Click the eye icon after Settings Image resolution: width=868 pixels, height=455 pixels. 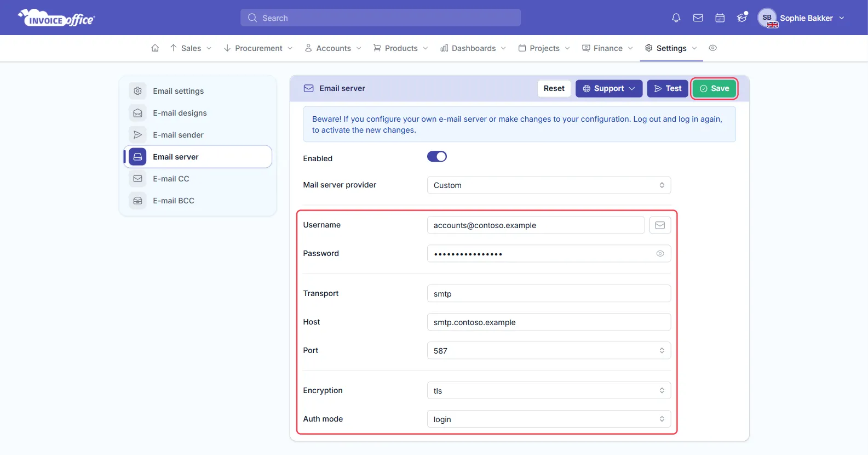(x=712, y=48)
